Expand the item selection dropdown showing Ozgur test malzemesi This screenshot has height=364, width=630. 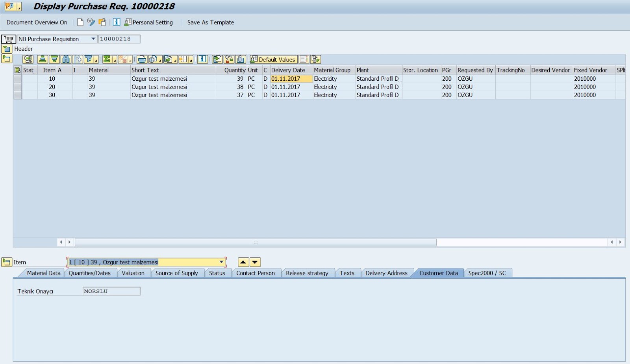[x=221, y=262]
